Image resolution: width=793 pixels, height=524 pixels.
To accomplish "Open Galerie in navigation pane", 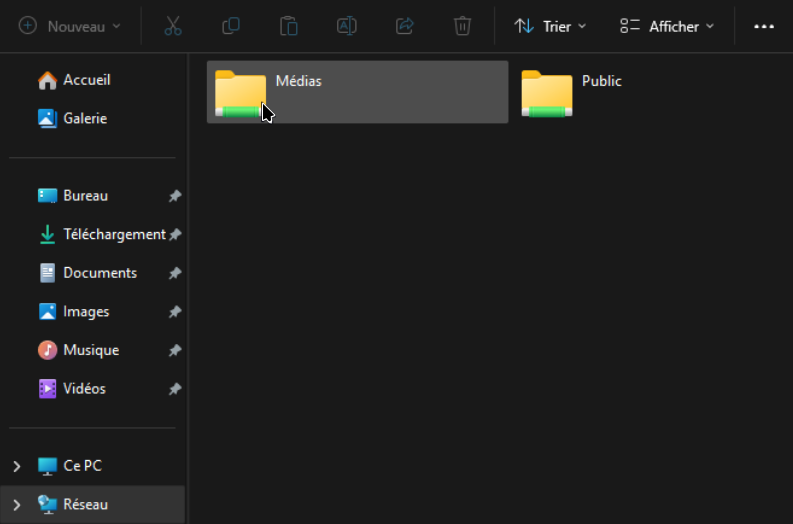I will click(84, 118).
